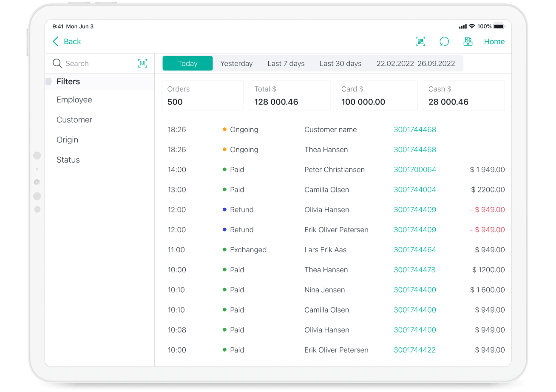The width and height of the screenshot is (556, 392).
Task: Tap the Card $ 100 000.00 card
Action: click(x=377, y=96)
